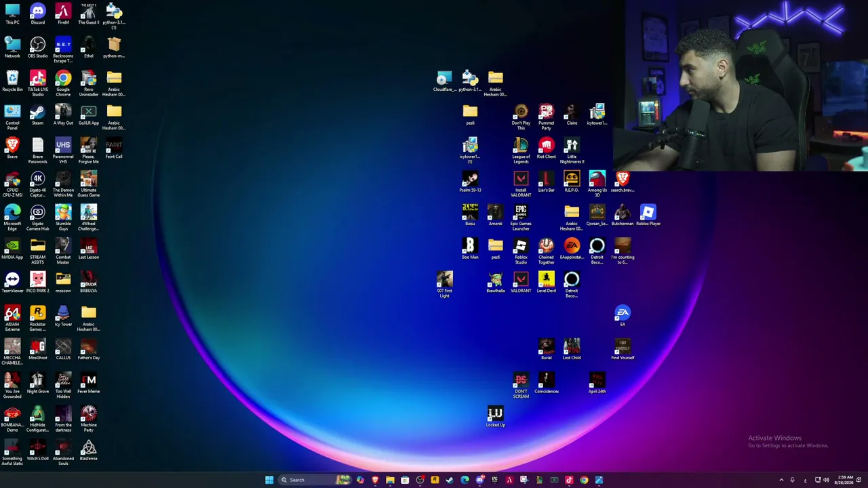Launch The Guest II game shortcut
This screenshot has width=868, height=488.
coord(88,14)
